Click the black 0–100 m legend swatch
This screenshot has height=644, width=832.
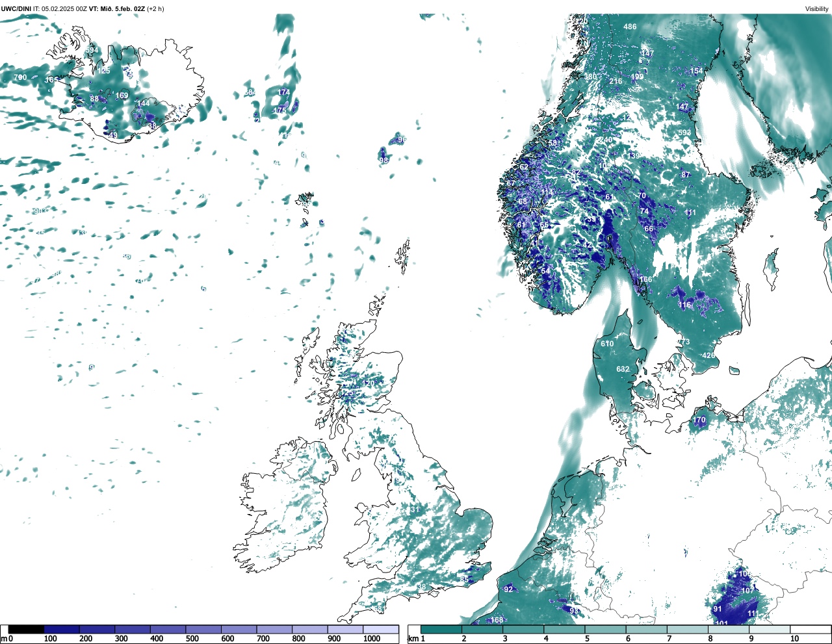[26, 629]
